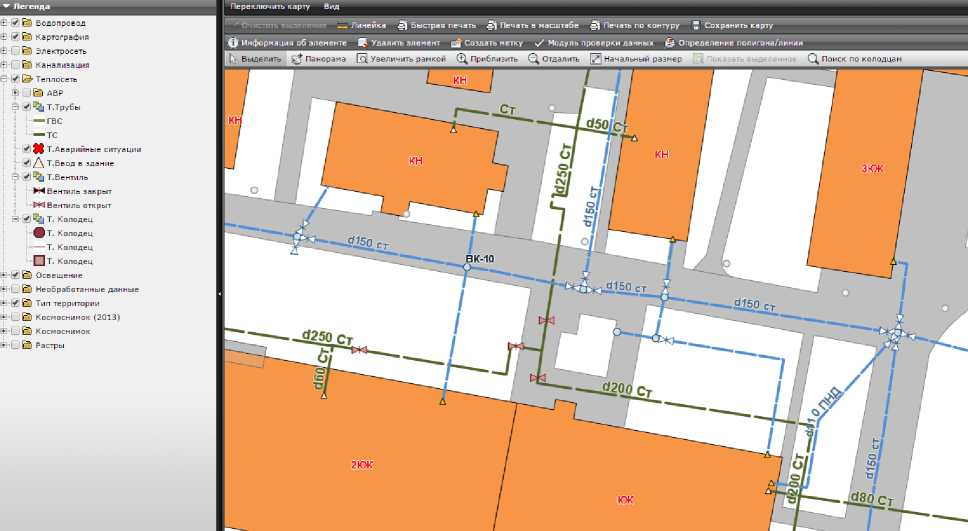Expand the Освещение layer group
The height and width of the screenshot is (531, 968).
[x=4, y=275]
